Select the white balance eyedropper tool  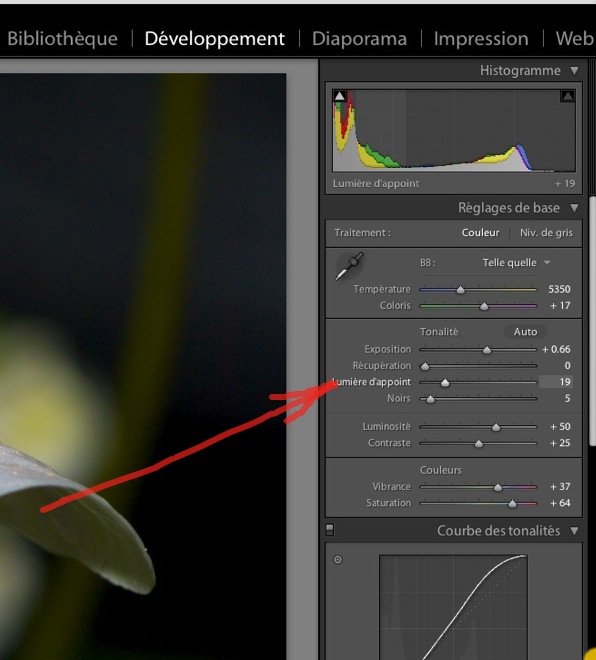[349, 266]
